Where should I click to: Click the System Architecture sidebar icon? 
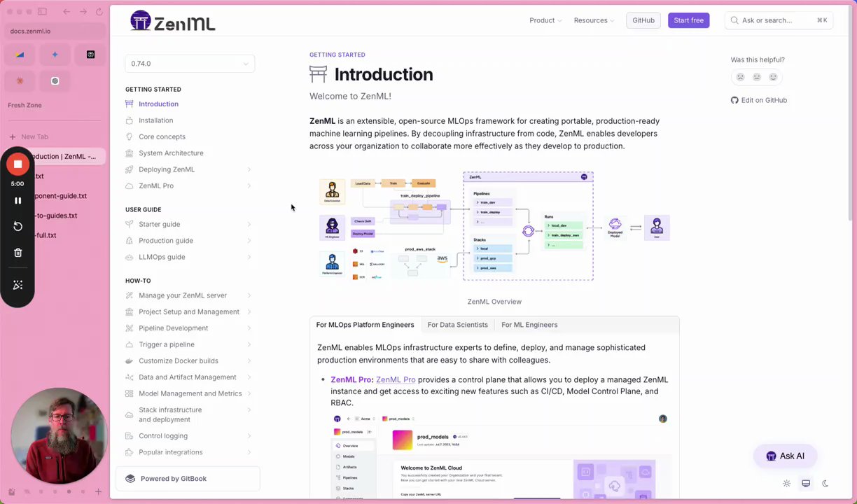(x=129, y=153)
